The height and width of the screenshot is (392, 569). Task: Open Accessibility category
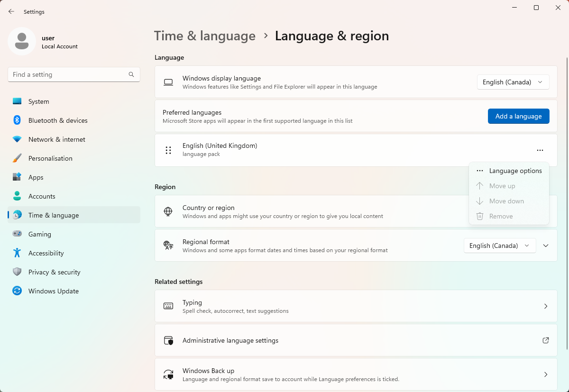74,253
